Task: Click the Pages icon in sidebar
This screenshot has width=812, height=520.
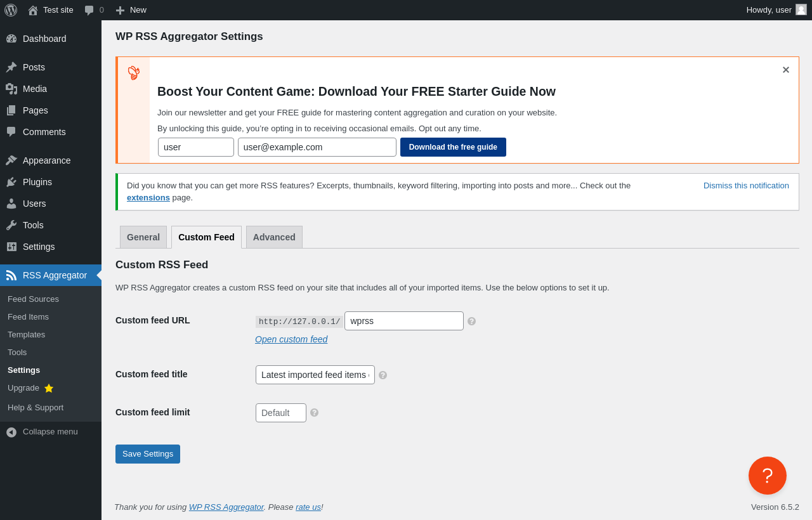Action: coord(11,110)
